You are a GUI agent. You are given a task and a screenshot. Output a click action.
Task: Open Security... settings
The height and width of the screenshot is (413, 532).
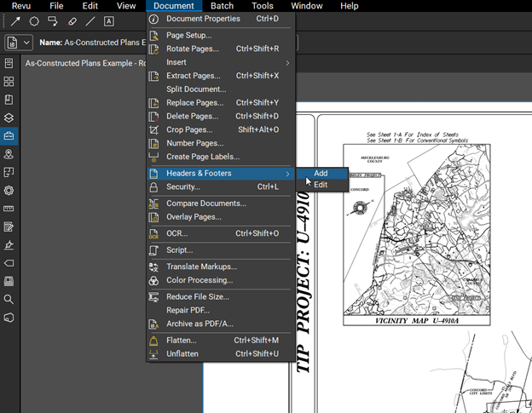coord(220,187)
